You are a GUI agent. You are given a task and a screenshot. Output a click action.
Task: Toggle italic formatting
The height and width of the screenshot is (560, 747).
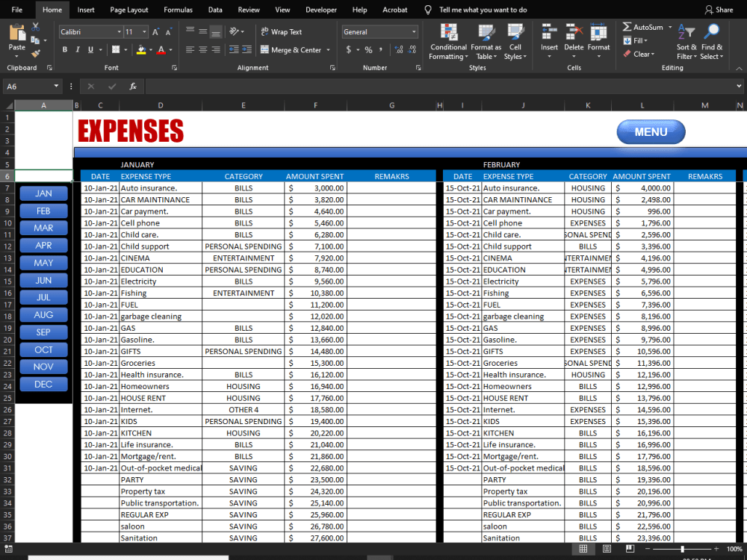pyautogui.click(x=77, y=49)
